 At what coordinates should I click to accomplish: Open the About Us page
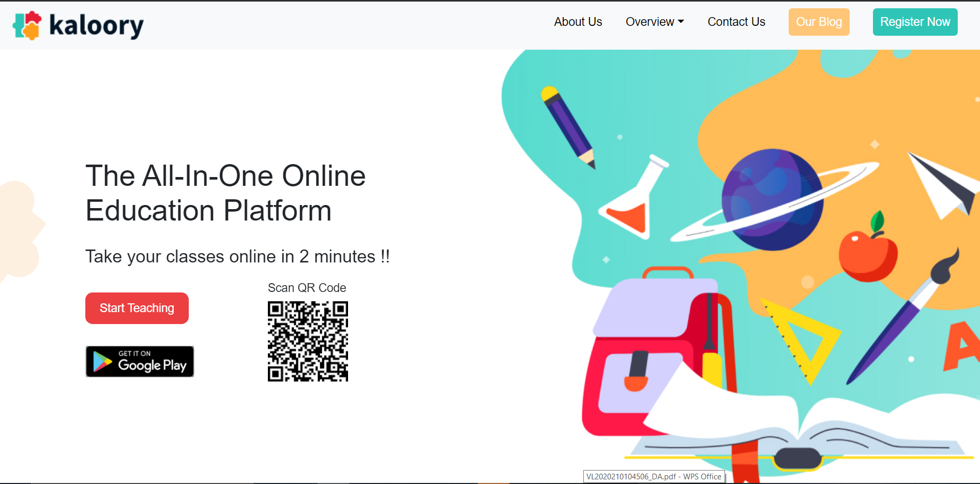578,22
